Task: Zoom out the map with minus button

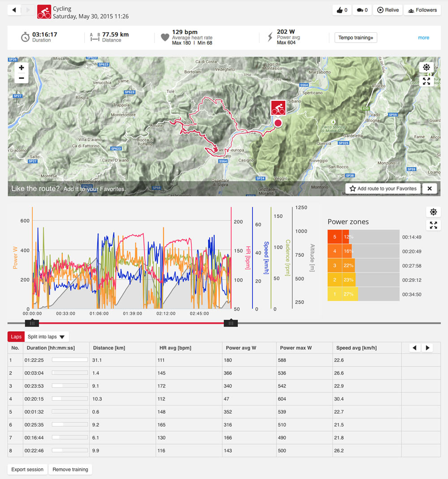Action: [22, 78]
